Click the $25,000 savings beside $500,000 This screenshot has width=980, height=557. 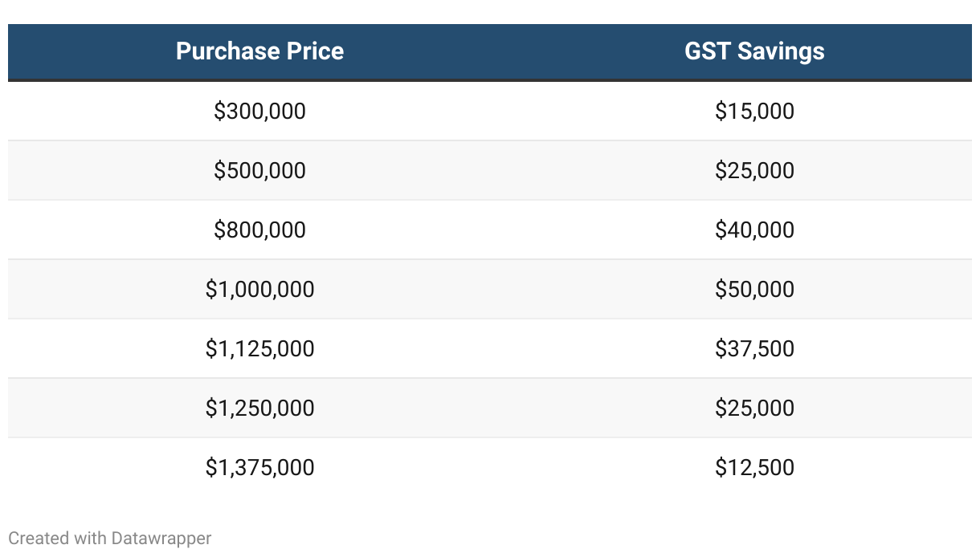pyautogui.click(x=754, y=170)
